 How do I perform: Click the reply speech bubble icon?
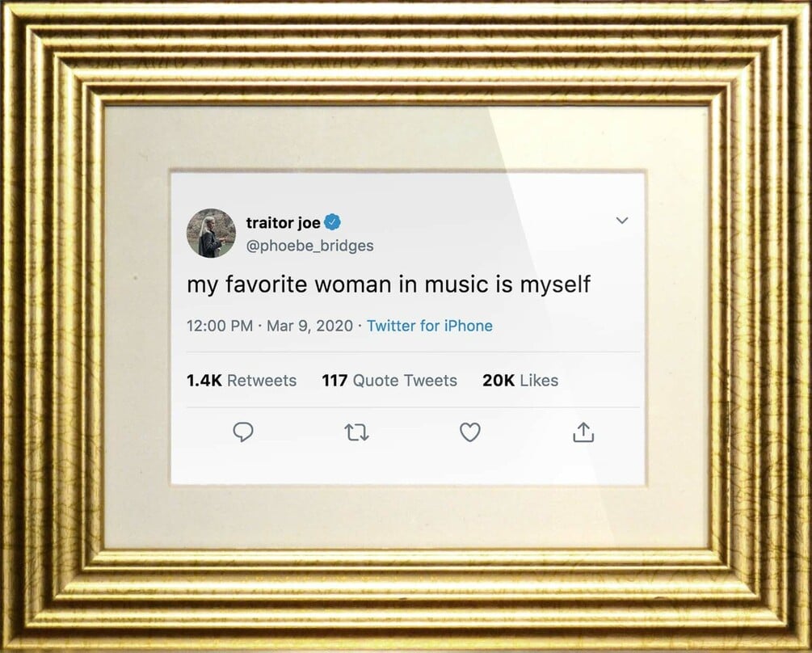point(243,432)
